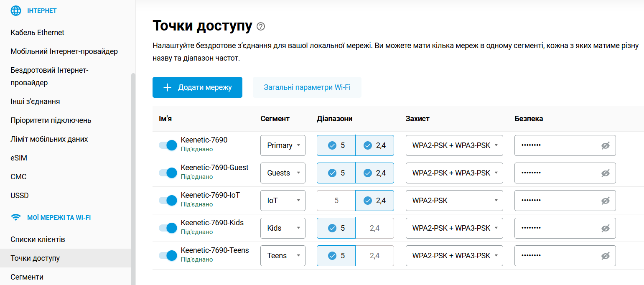644x285 pixels.
Task: Click the sidebar vertical scrollbar
Action: [x=133, y=179]
